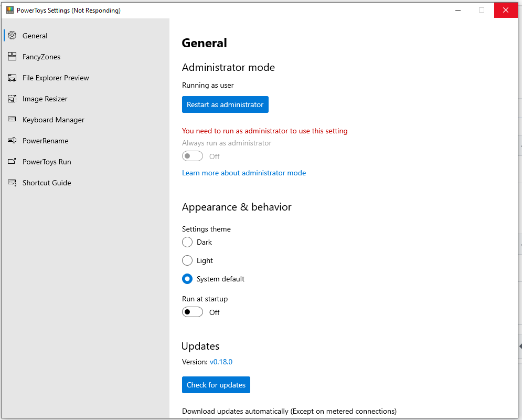The width and height of the screenshot is (522, 420).
Task: Open Keyboard Manager page
Action: pos(85,120)
